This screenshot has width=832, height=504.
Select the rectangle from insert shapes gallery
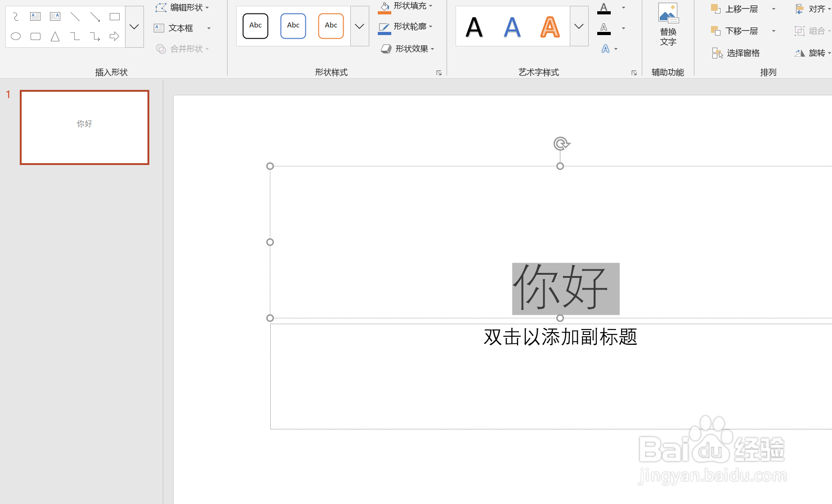pyautogui.click(x=114, y=16)
